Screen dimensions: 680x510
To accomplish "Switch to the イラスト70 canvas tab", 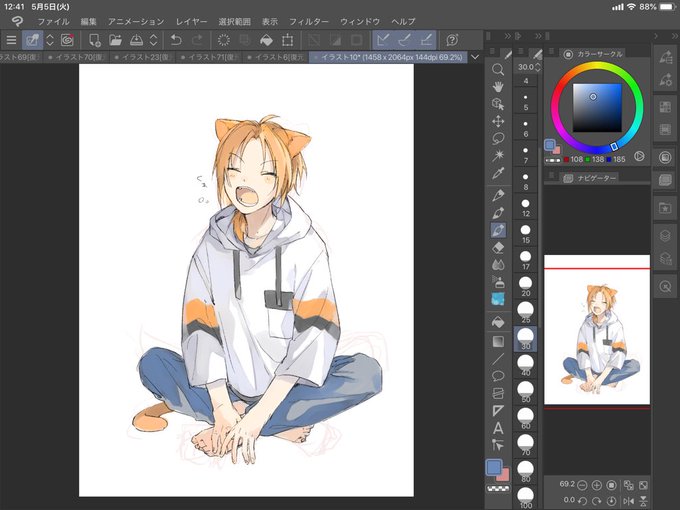I will click(x=77, y=57).
